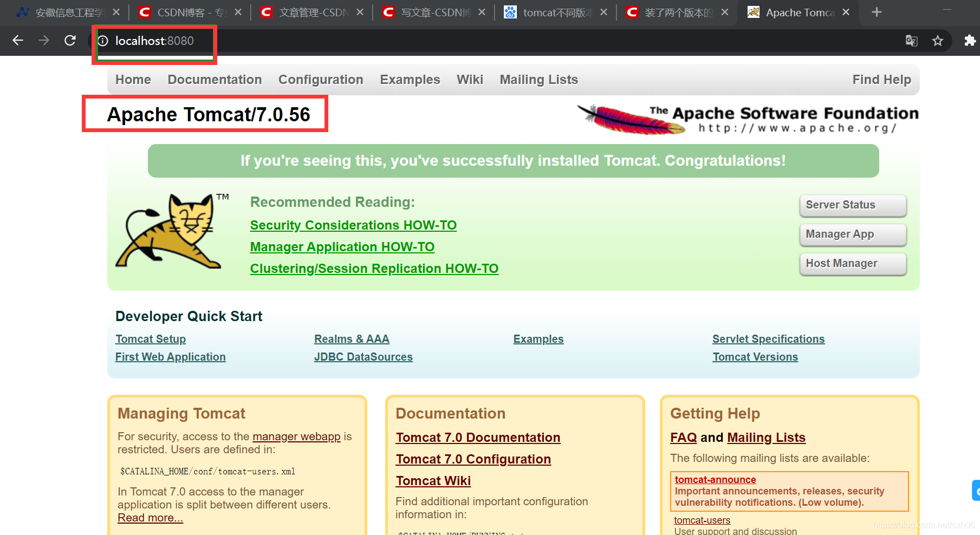
Task: Close the Apache Tomcat tab
Action: click(846, 12)
